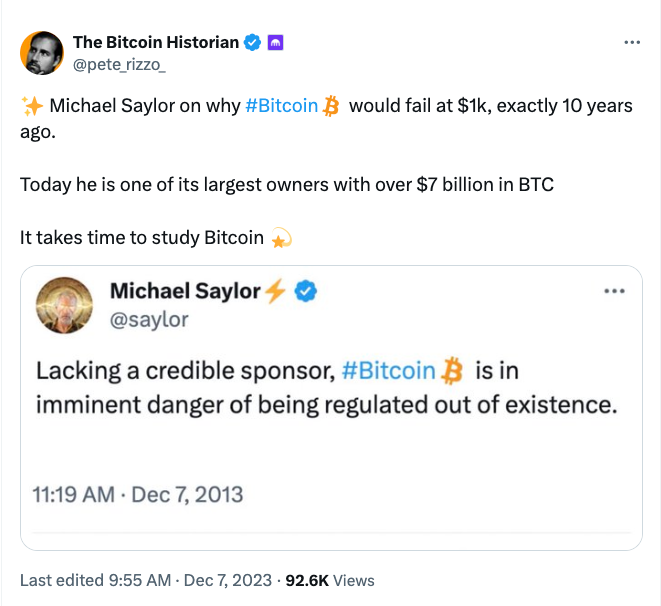Click the sparkles emoji starting the tweet
Viewport: 661px width, 606px height.
click(30, 106)
